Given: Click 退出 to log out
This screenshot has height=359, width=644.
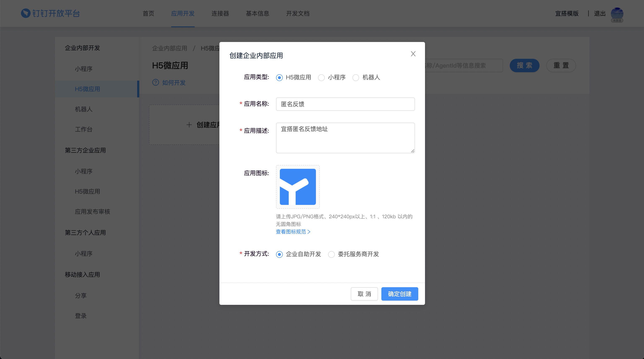Looking at the screenshot, I should 600,13.
